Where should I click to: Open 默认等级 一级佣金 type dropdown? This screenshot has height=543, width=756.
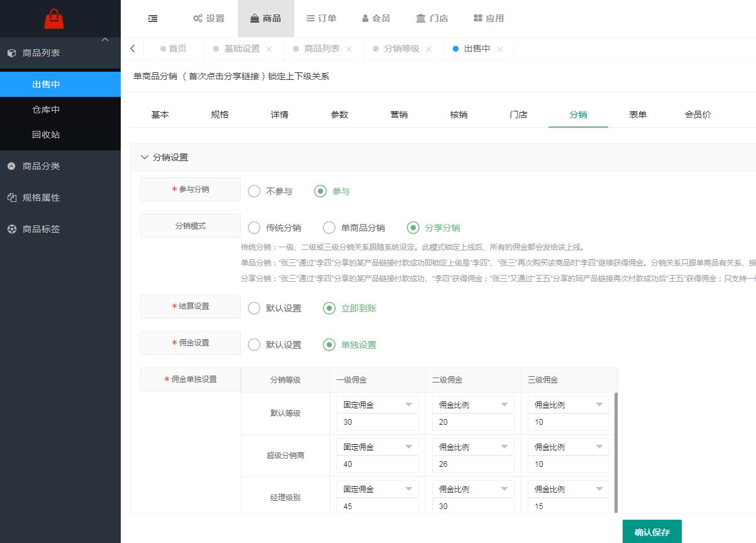click(377, 405)
